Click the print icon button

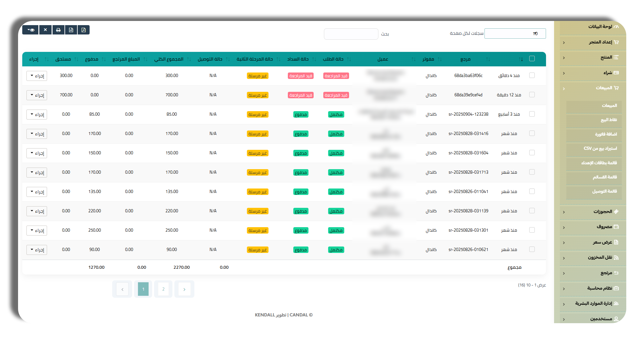click(58, 30)
